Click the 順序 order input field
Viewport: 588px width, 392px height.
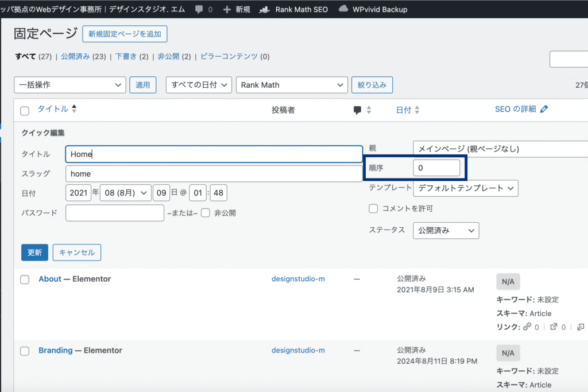[x=436, y=168]
